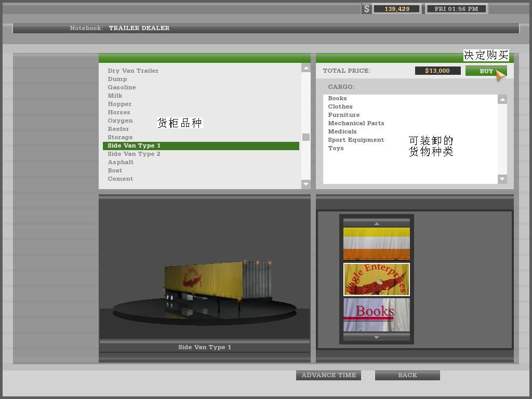Choose the Books trailer skin
Screen dimensions: 532x399
pyautogui.click(x=377, y=315)
